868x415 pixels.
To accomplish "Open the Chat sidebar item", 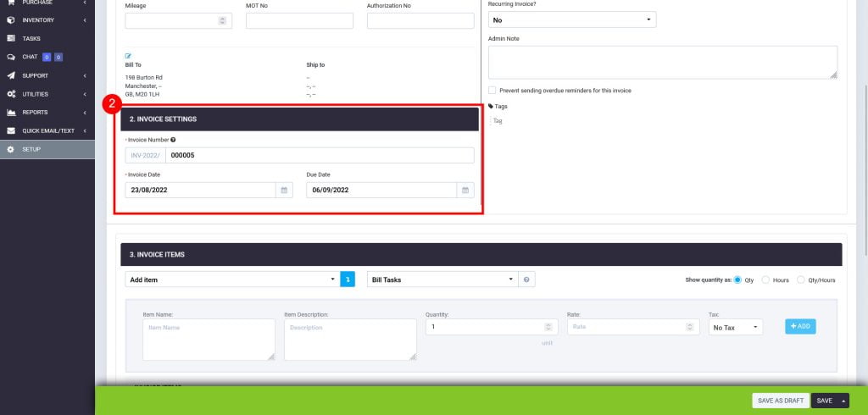I will tap(47, 57).
